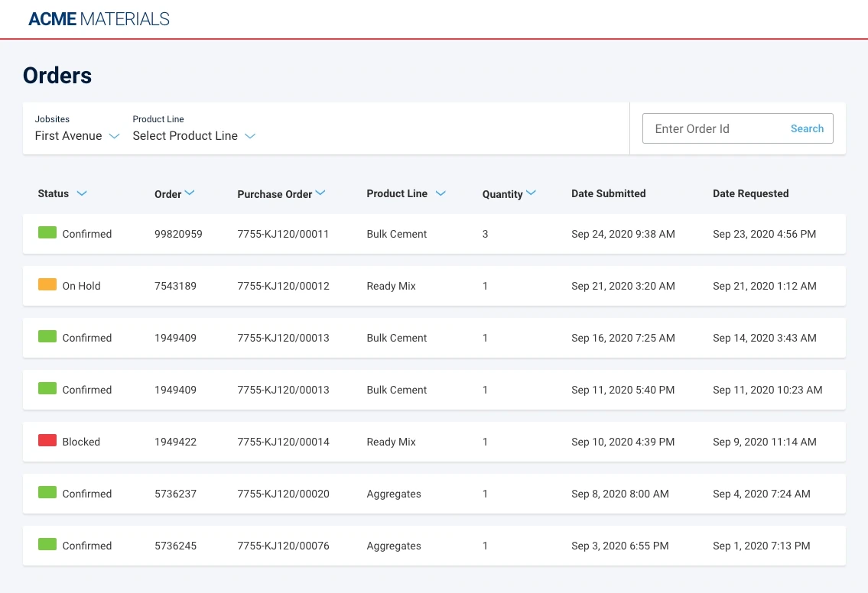Image resolution: width=868 pixels, height=593 pixels.
Task: Click the Purchase Order column sort chevron
Action: tap(320, 193)
